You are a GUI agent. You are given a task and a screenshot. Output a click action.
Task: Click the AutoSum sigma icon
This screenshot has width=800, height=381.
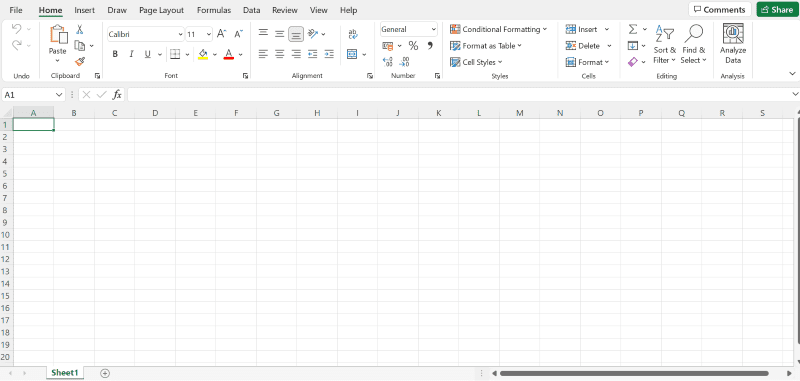pos(633,29)
